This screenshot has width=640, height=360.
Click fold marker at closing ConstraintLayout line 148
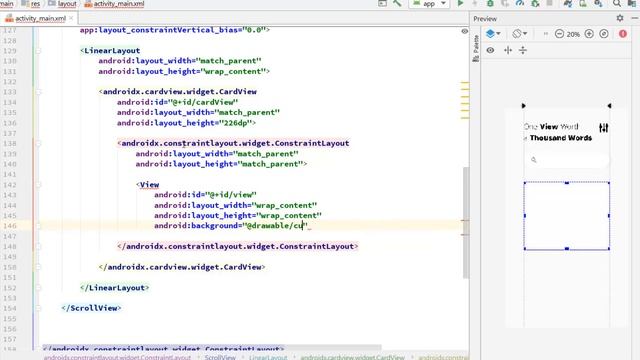pos(38,247)
